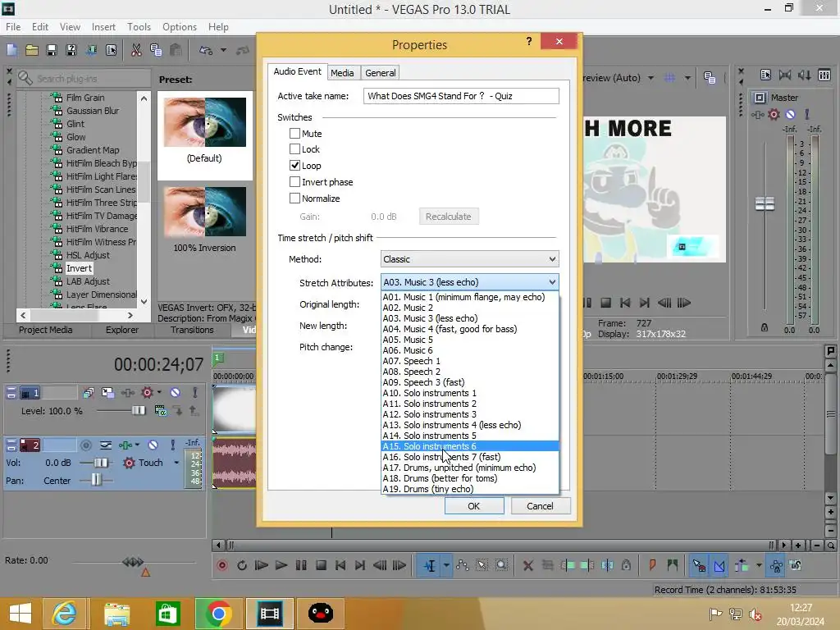Select HSL Adjust plug-in in list

point(87,255)
